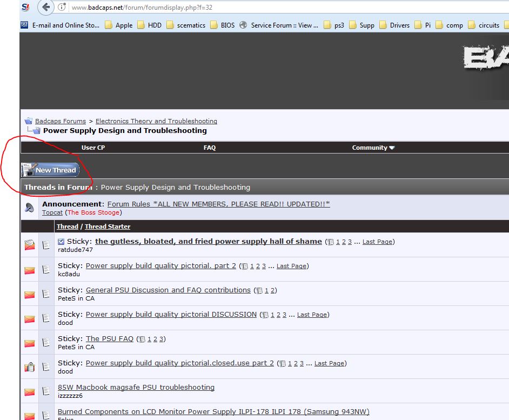
Task: Open the BIOS bookmarks folder
Action: pos(223,25)
